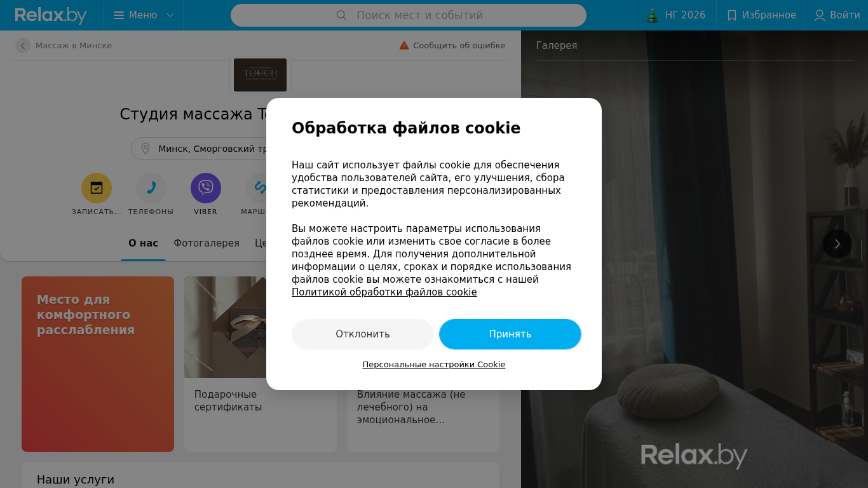This screenshot has width=868, height=488.
Task: Open Избранное bookmark icon
Action: (x=732, y=15)
